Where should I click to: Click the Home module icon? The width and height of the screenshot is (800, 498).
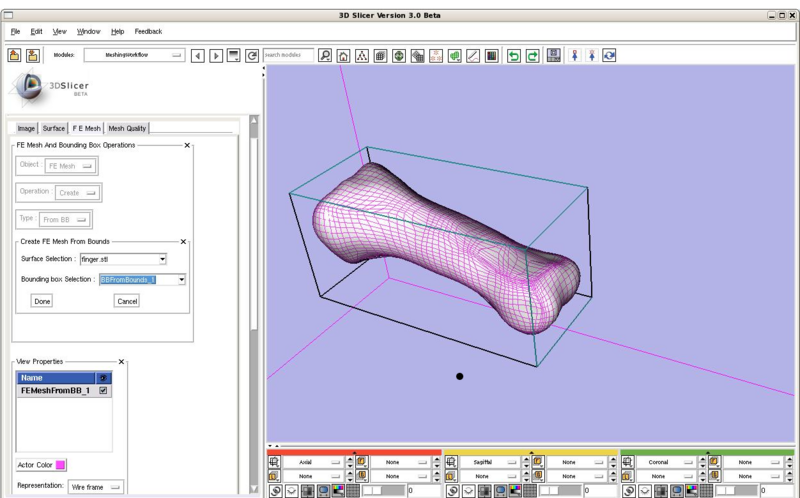[343, 55]
